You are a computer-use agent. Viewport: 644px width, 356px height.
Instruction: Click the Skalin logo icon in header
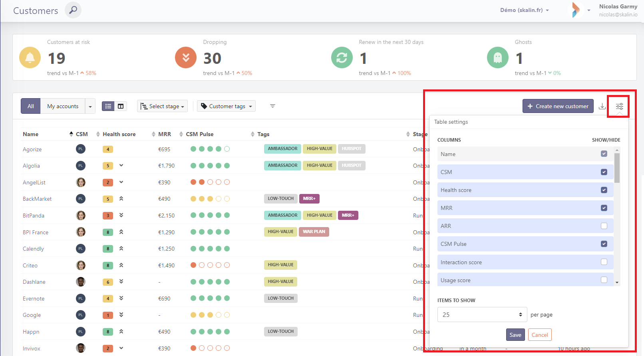tap(576, 10)
